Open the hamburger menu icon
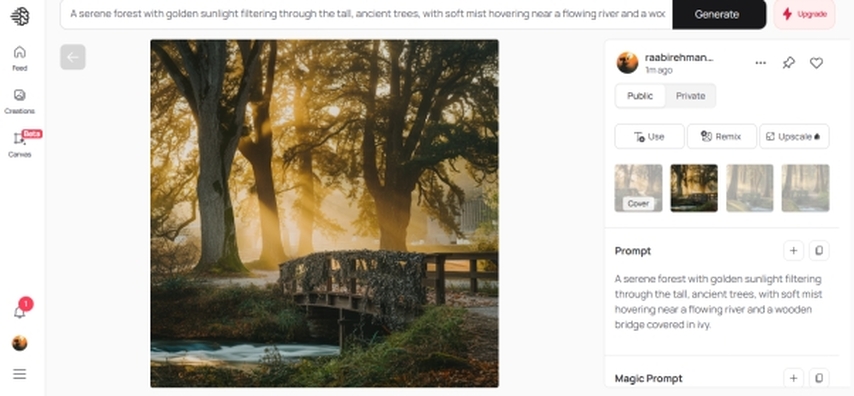 tap(20, 374)
